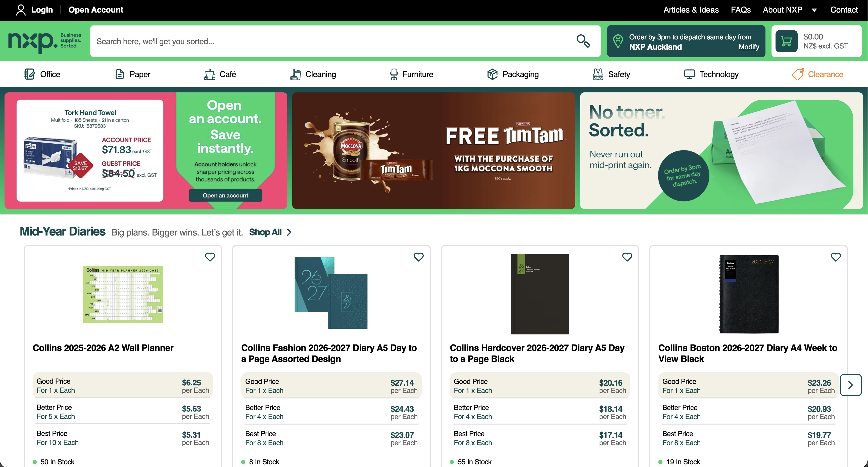
Task: Click the Collins Fashion Diary product image
Action: click(331, 293)
